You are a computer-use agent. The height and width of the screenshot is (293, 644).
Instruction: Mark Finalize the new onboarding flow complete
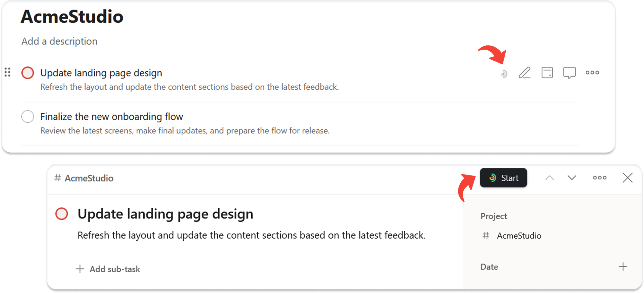pyautogui.click(x=28, y=117)
